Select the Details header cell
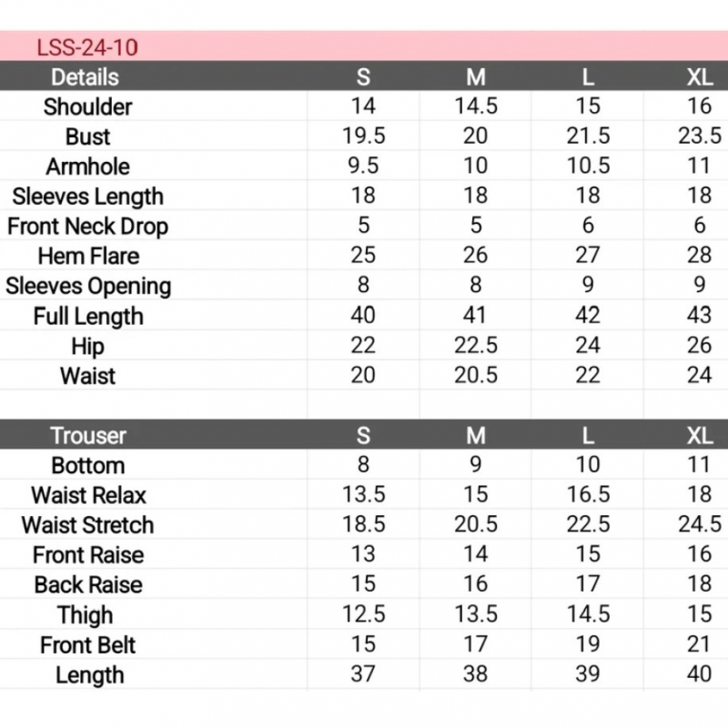The width and height of the screenshot is (728, 728). (x=85, y=77)
